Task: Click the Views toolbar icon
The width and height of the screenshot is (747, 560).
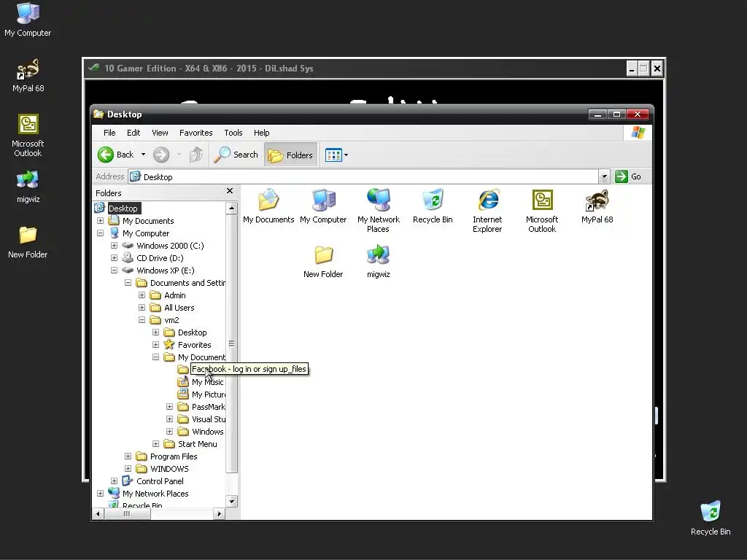Action: tap(333, 155)
